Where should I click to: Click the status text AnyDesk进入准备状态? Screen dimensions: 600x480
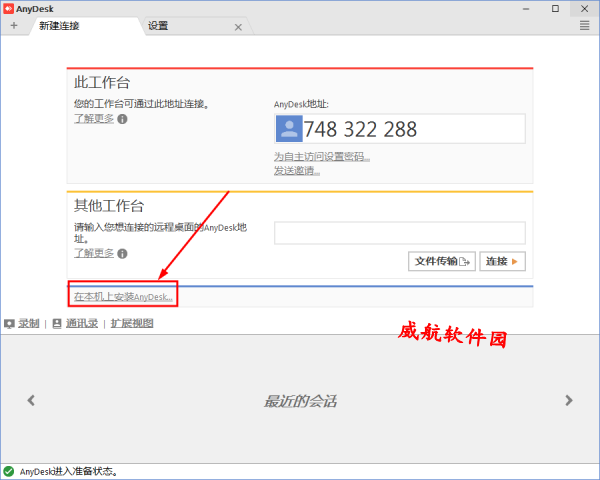(68, 471)
